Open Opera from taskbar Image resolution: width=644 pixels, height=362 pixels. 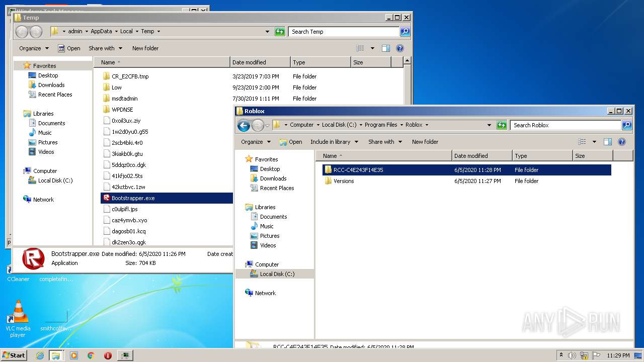tap(108, 355)
